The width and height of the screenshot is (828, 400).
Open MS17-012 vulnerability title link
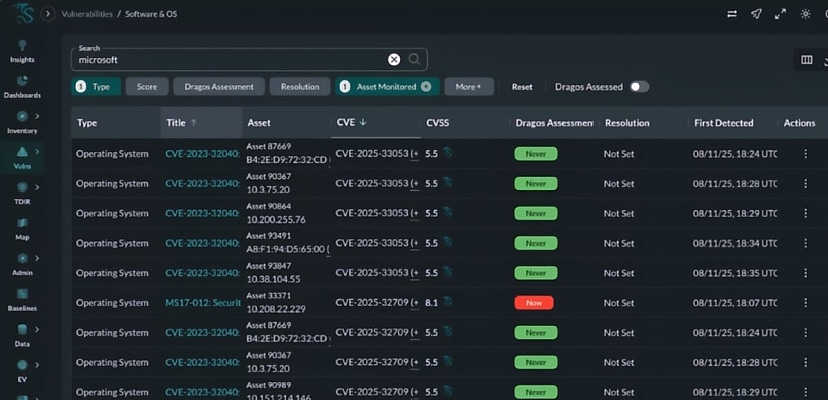click(x=203, y=303)
